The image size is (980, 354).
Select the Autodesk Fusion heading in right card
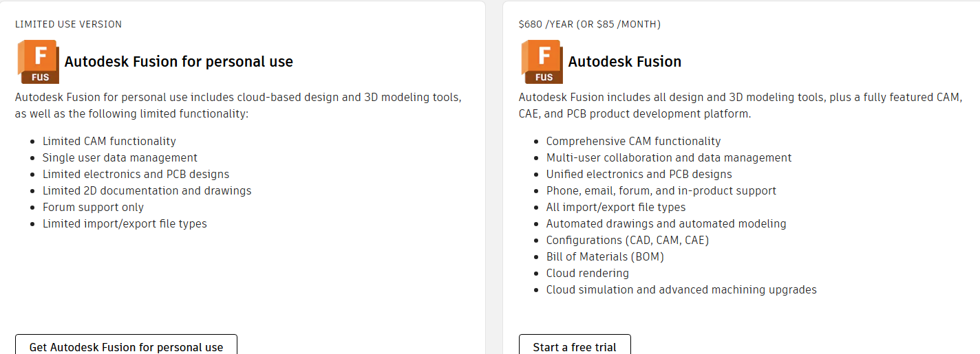click(x=625, y=62)
